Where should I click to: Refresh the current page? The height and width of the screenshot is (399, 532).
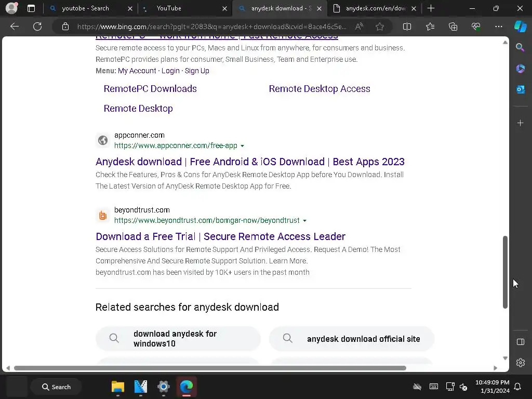pos(37,26)
